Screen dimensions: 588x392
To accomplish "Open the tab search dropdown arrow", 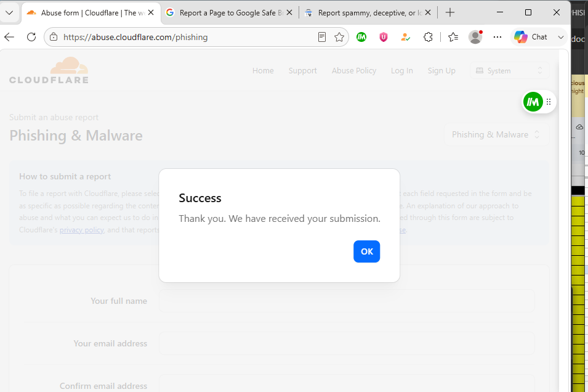I will pos(9,13).
